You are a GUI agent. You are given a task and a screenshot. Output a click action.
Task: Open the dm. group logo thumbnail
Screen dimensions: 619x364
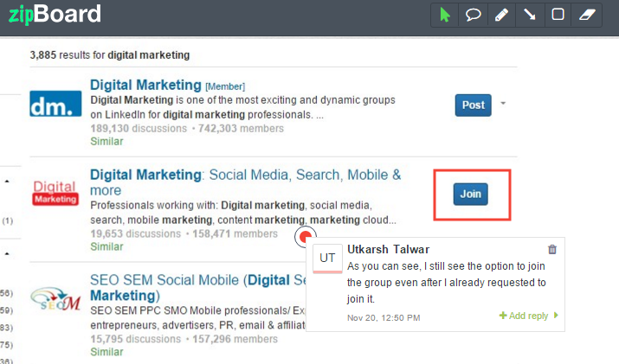point(55,104)
